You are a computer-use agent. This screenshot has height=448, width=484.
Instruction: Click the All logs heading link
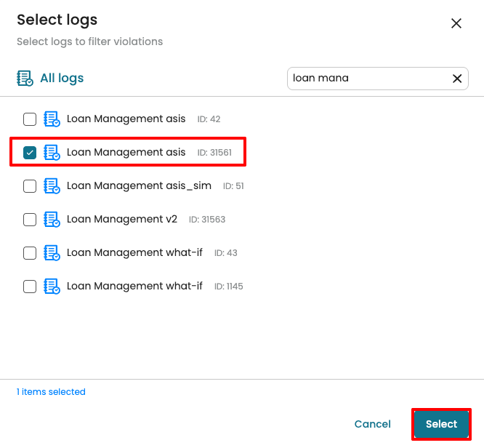[62, 78]
